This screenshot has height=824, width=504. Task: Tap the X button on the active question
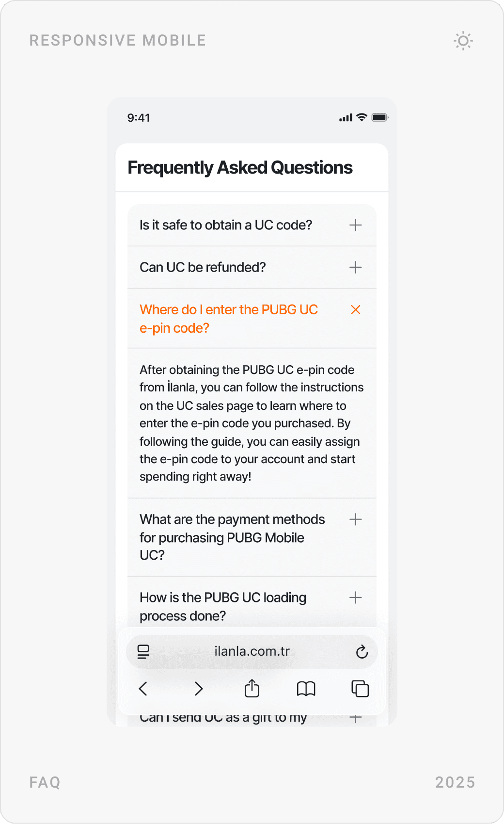pyautogui.click(x=355, y=309)
